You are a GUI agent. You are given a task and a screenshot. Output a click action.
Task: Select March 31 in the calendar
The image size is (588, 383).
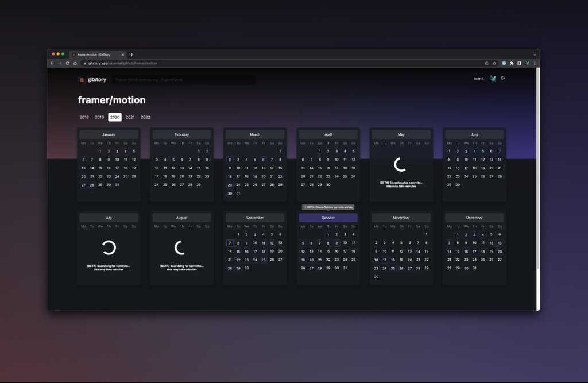(x=238, y=193)
